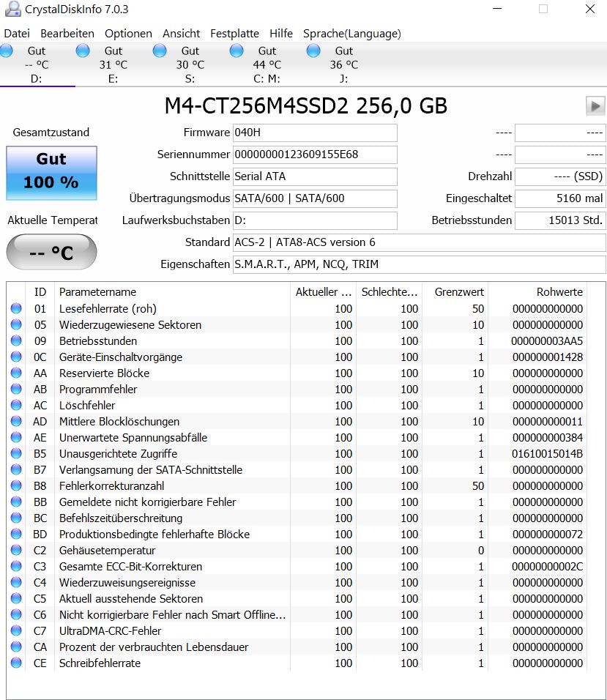The image size is (607, 700).
Task: Click the Eigenschaften field with TRIM
Action: click(x=419, y=264)
